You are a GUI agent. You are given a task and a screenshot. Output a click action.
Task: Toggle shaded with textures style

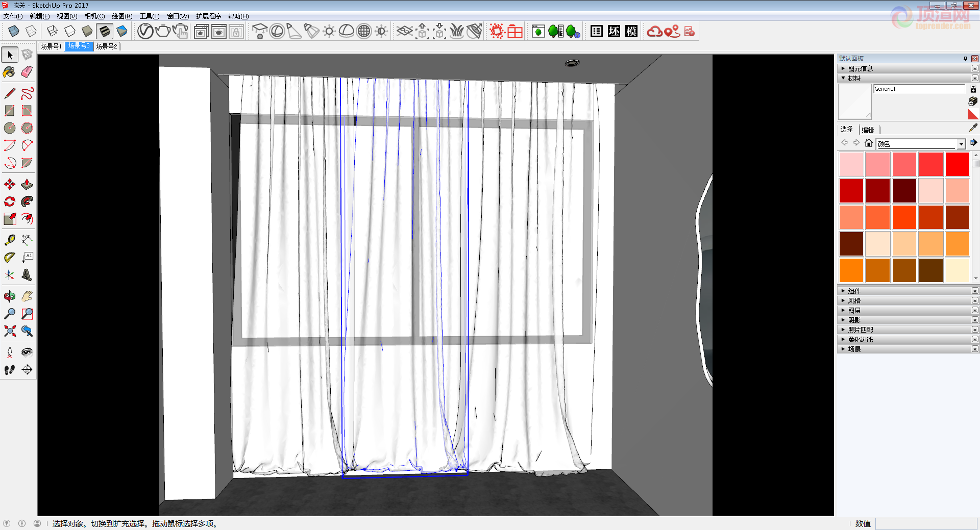(x=105, y=31)
